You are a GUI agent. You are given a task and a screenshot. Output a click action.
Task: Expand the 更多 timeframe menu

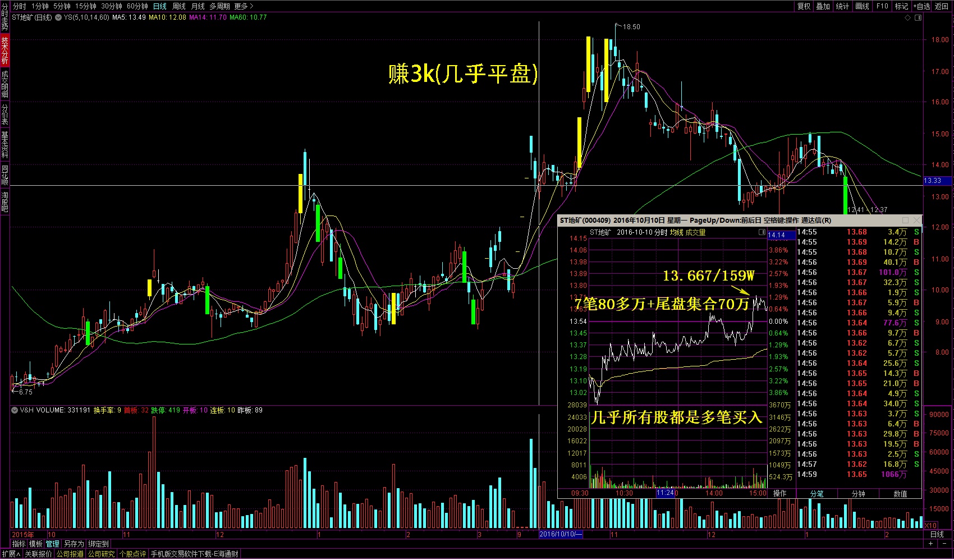click(244, 6)
